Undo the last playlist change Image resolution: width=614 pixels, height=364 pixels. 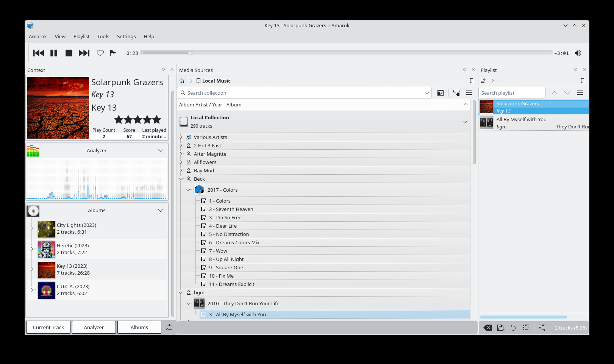(513, 328)
